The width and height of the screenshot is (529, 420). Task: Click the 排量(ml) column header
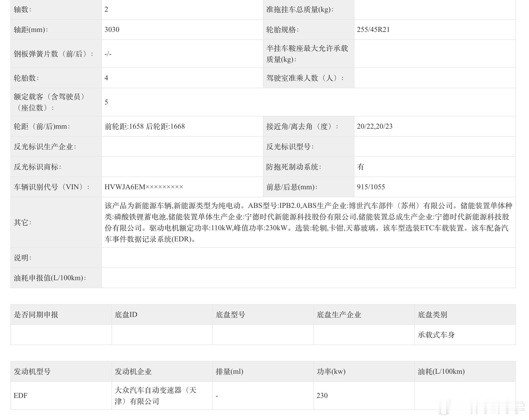[229, 372]
